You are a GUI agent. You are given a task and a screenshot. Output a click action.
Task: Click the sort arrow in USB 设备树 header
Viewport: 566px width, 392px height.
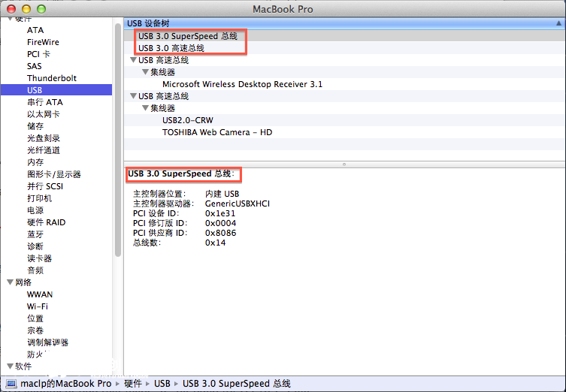pos(557,24)
